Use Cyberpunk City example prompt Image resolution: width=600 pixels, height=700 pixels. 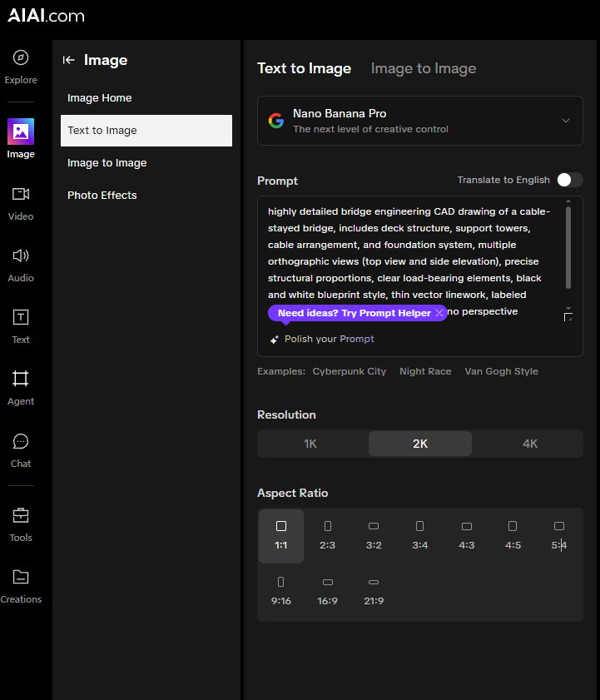coord(350,371)
